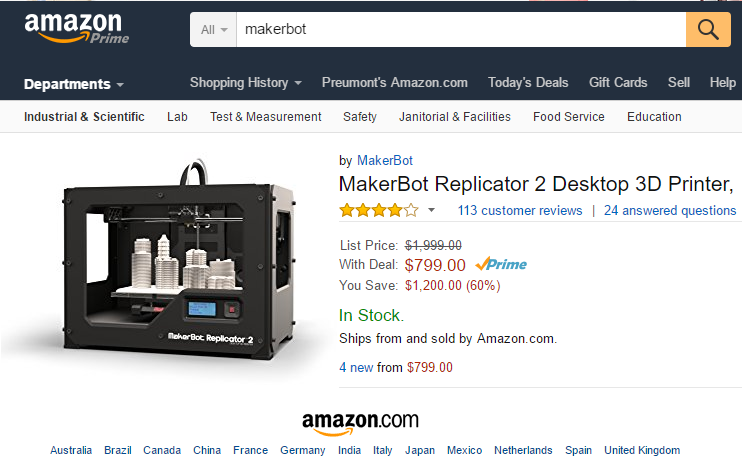Screen dimensions: 742x469
Task: Visit the United Kingdom site link
Action: coord(642,450)
